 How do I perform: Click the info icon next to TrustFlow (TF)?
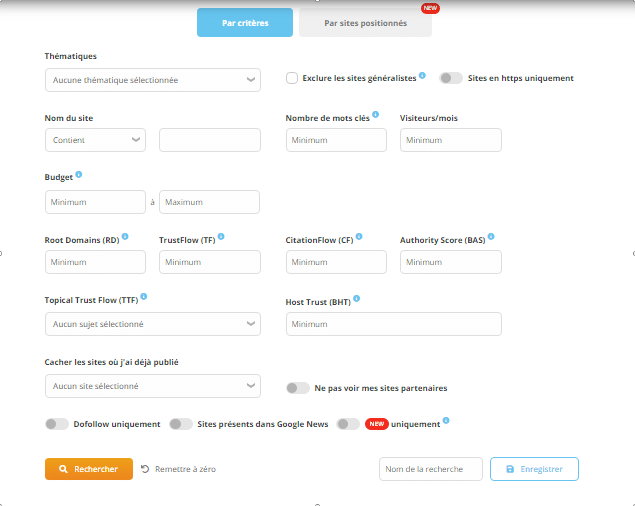(221, 237)
